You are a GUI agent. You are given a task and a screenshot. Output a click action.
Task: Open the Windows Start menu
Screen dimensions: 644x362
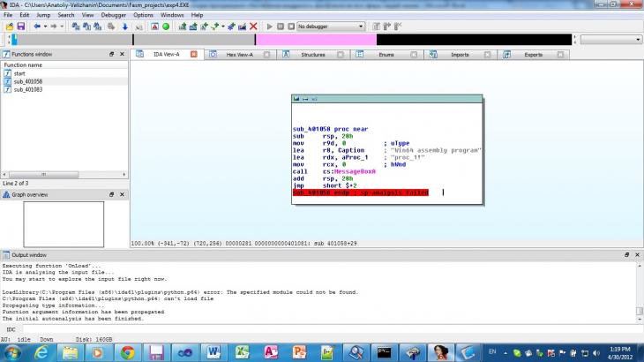coord(12,353)
